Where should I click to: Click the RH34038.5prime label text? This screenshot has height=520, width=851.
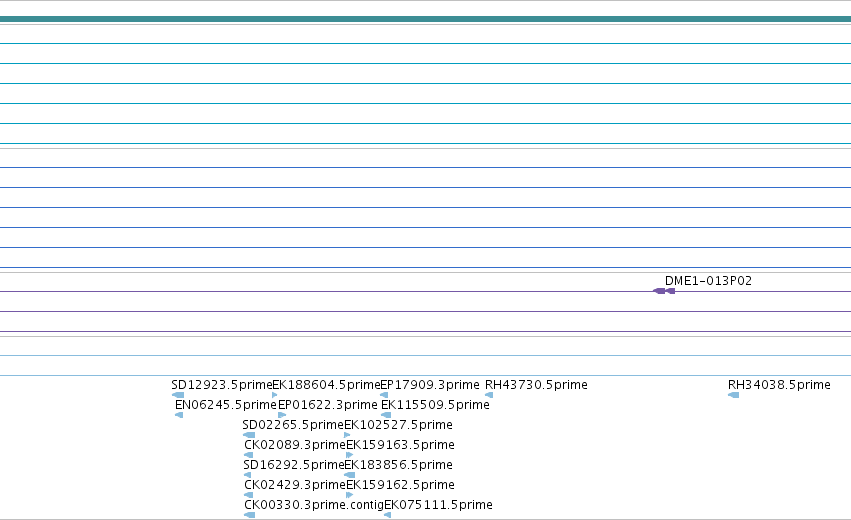[x=779, y=385]
